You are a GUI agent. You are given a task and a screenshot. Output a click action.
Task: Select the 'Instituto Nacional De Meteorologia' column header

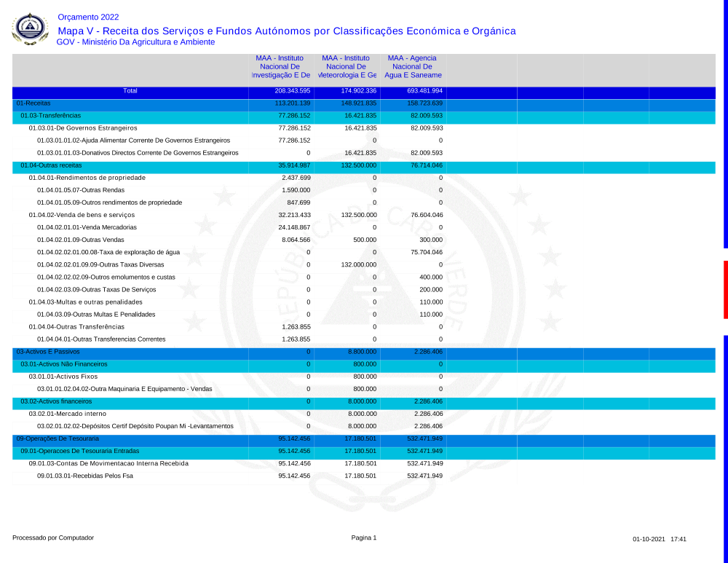[x=347, y=66]
